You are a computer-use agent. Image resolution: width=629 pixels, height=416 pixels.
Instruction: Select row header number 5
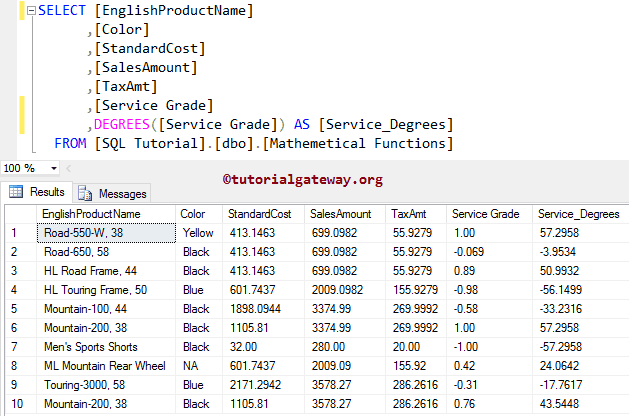pyautogui.click(x=21, y=309)
